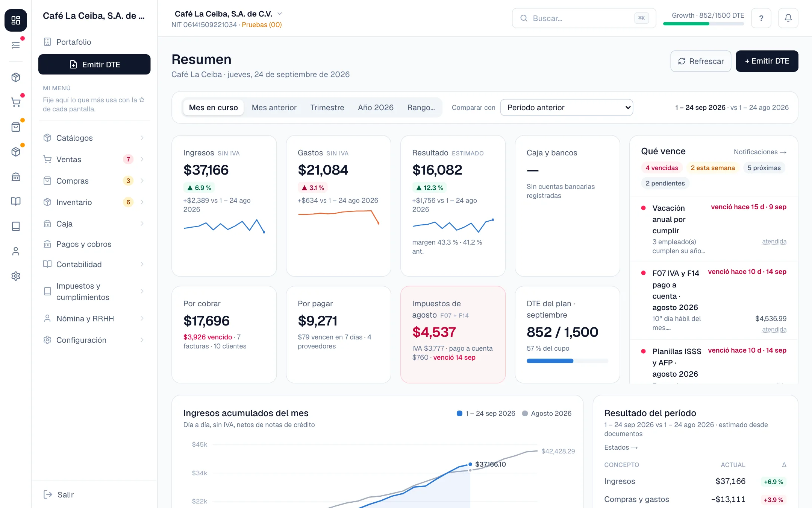The height and width of the screenshot is (508, 812).
Task: Click the icon beside Impuestos y cumplimientos
Action: pos(47,291)
